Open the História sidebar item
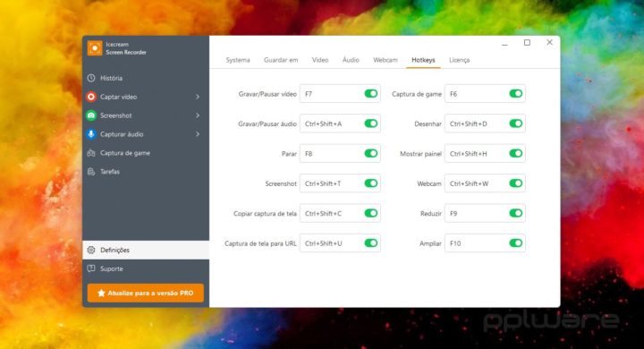644x349 pixels. tap(146, 78)
